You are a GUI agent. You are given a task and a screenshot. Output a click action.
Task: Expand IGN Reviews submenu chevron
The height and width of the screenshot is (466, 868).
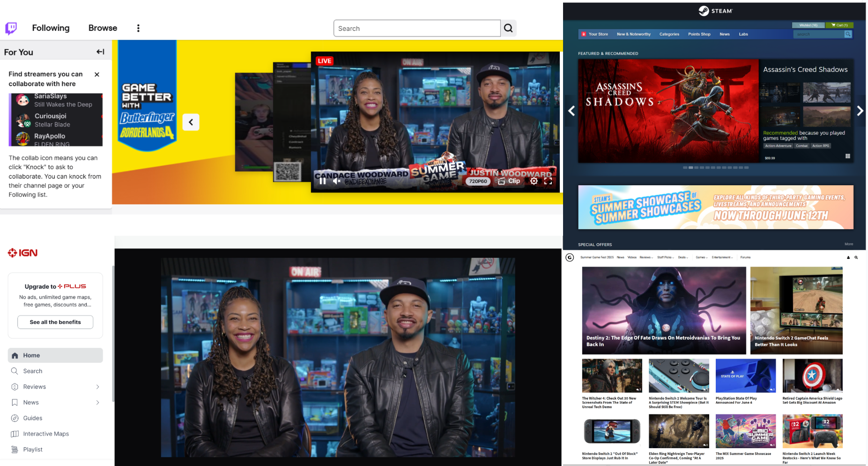(x=97, y=387)
